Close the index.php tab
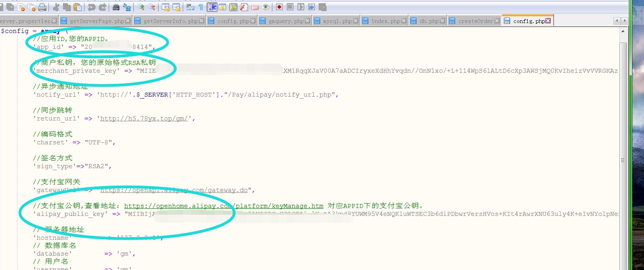Viewport: 644px width, 270px height. (404, 21)
